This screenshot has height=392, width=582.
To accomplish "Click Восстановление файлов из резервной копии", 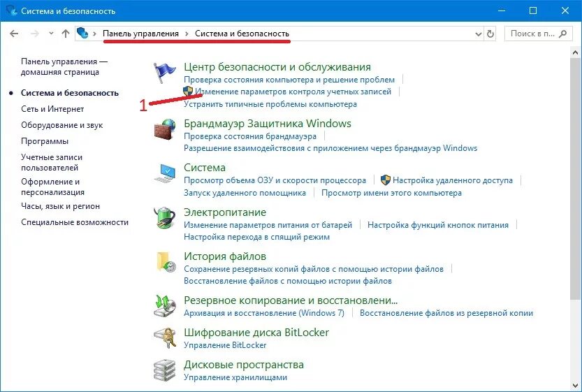I will pyautogui.click(x=446, y=313).
